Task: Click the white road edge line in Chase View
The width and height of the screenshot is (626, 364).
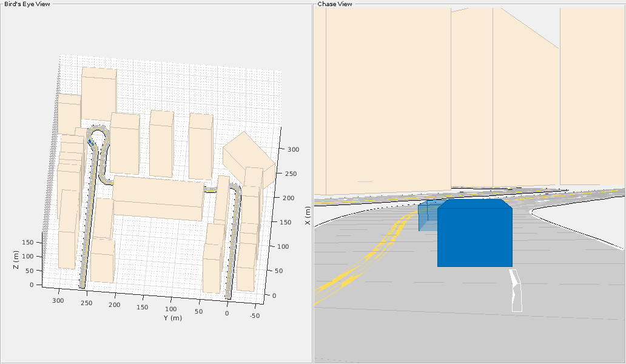Action: coord(577,229)
